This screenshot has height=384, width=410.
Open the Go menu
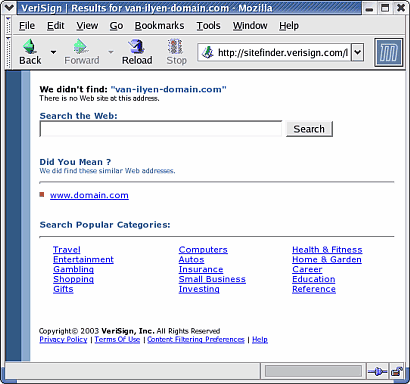coord(116,26)
